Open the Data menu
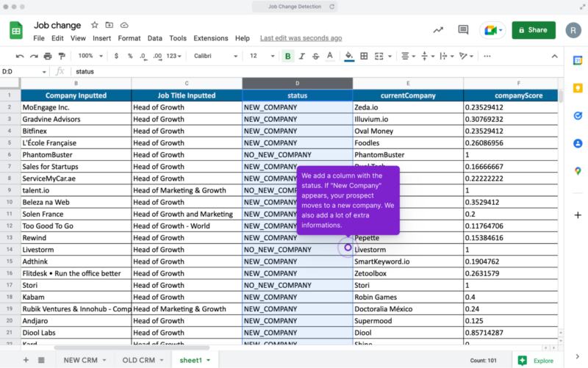This screenshot has width=588, height=368. (x=154, y=38)
